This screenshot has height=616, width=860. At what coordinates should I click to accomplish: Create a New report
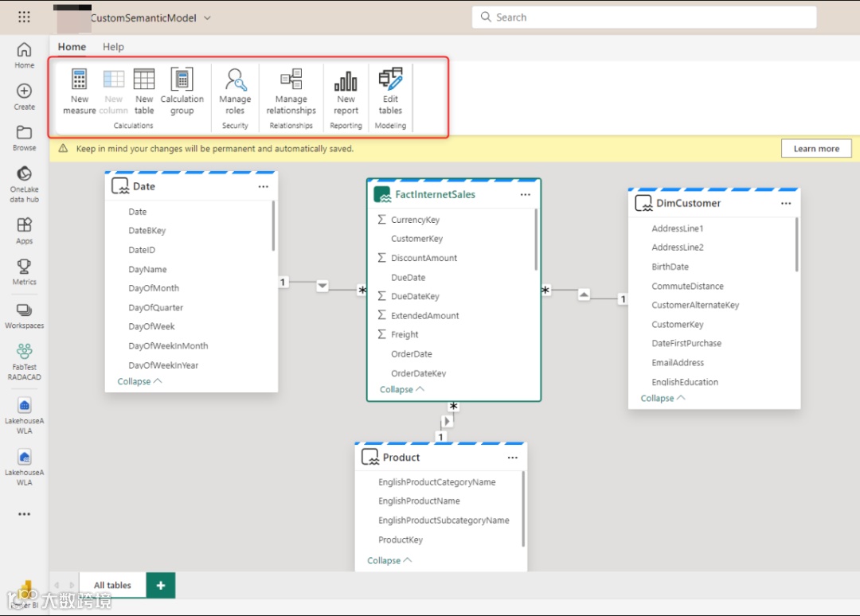coord(346,92)
